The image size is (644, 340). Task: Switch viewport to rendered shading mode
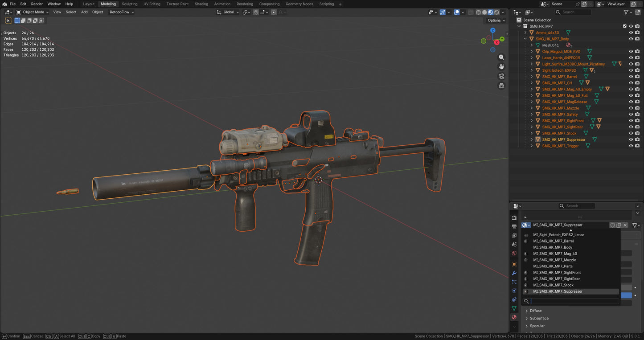[x=496, y=12]
